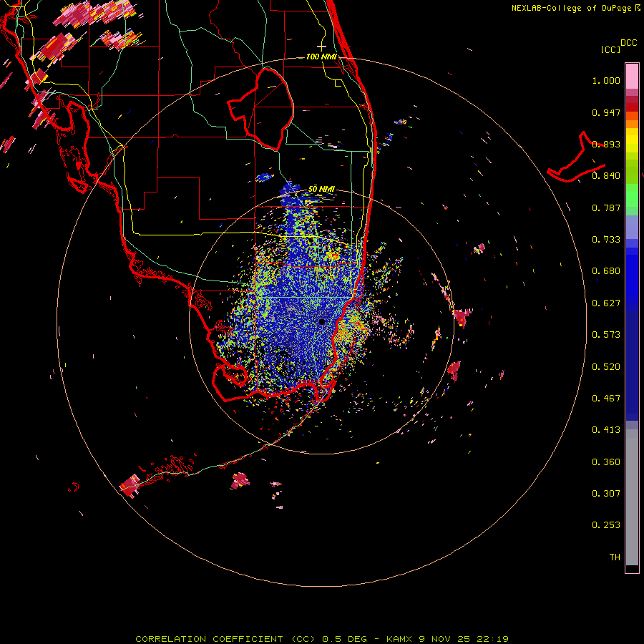Click the 50 NMI range ring label

click(321, 189)
